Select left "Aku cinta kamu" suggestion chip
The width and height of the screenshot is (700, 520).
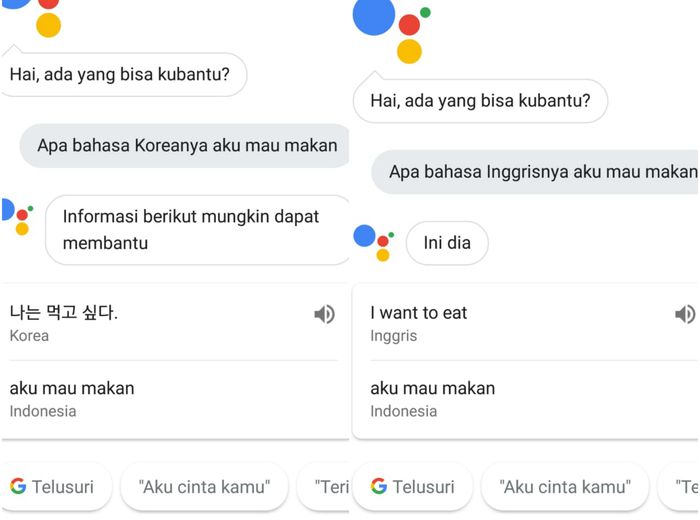tap(204, 487)
